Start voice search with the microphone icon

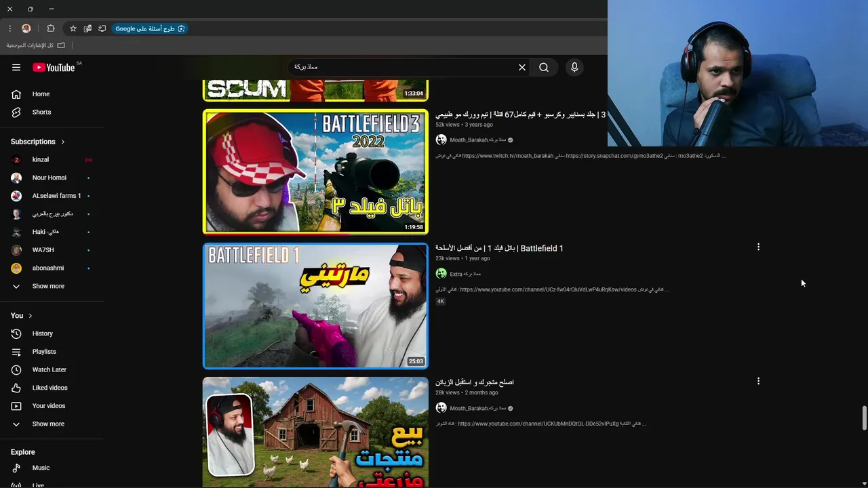[x=574, y=67]
